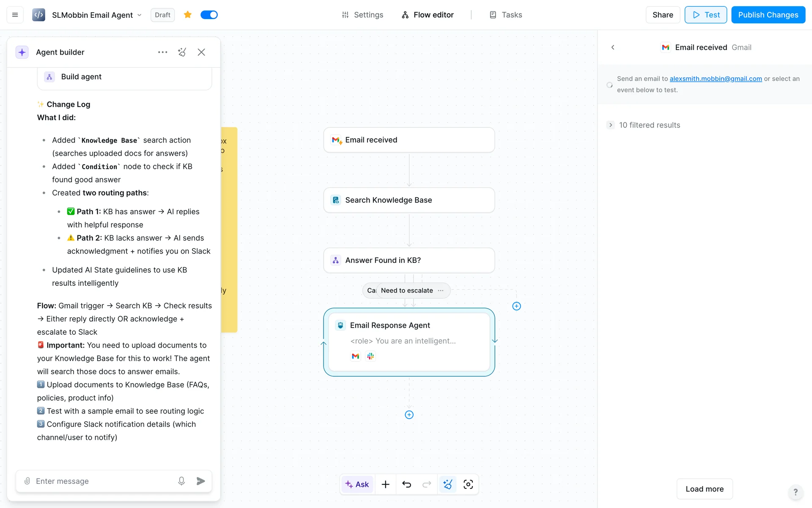The width and height of the screenshot is (812, 508).
Task: Click the add-node plus below Email Response Agent
Action: coord(409,415)
